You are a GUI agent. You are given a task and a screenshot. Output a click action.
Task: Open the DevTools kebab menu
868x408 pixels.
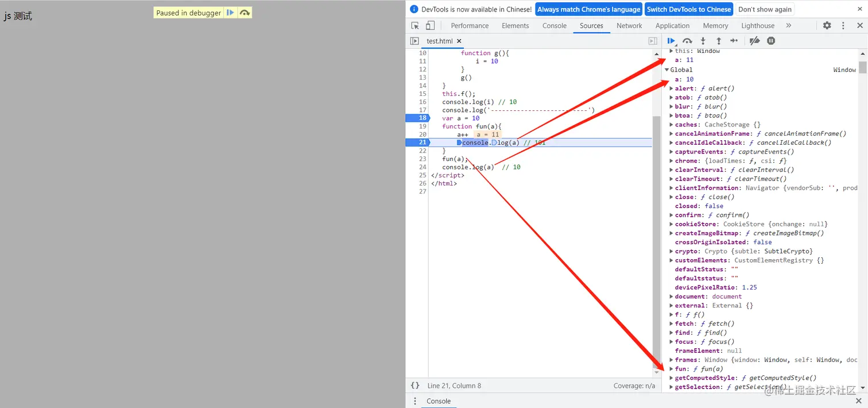[843, 25]
